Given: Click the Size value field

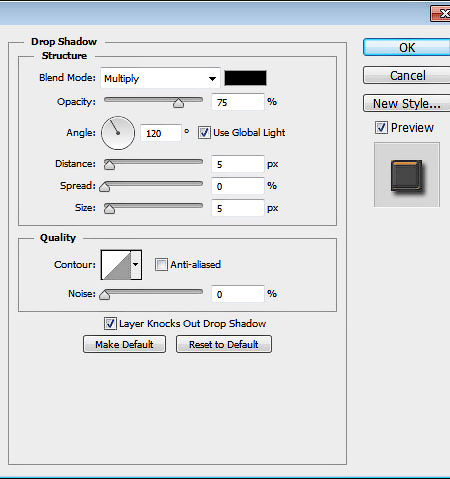Looking at the screenshot, I should 238,208.
